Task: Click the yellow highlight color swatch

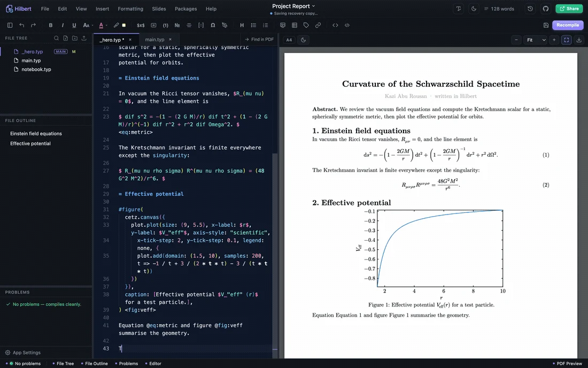Action: (124, 25)
